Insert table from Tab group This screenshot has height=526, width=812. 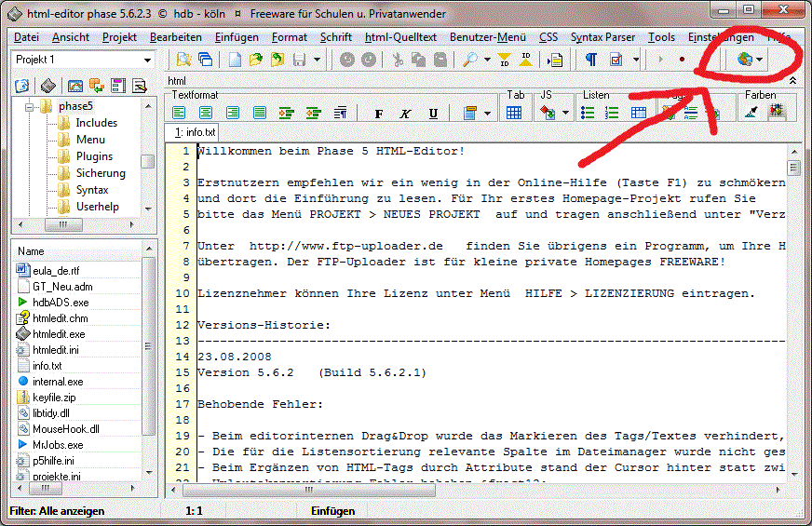pyautogui.click(x=514, y=113)
